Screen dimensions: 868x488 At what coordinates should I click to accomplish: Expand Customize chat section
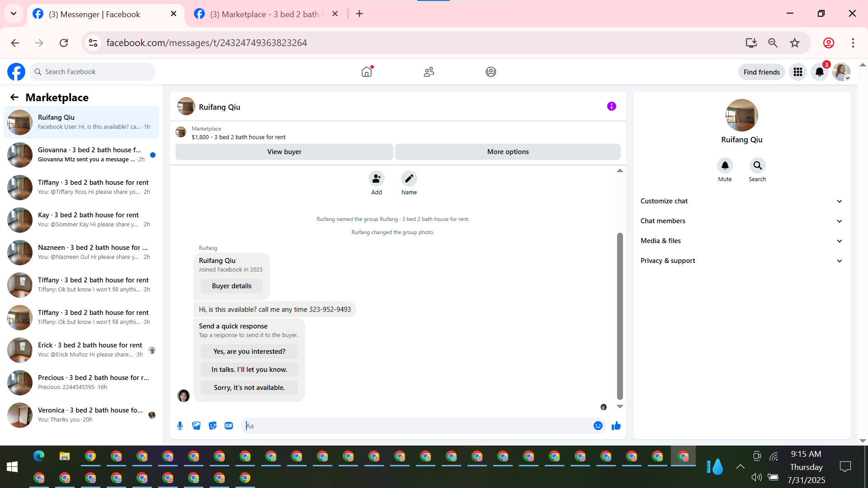click(x=741, y=201)
